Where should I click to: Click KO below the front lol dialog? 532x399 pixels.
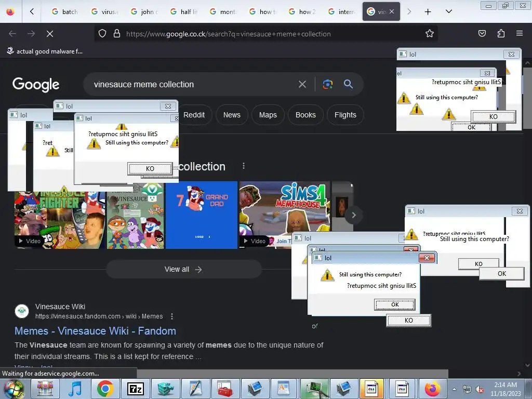click(x=408, y=320)
